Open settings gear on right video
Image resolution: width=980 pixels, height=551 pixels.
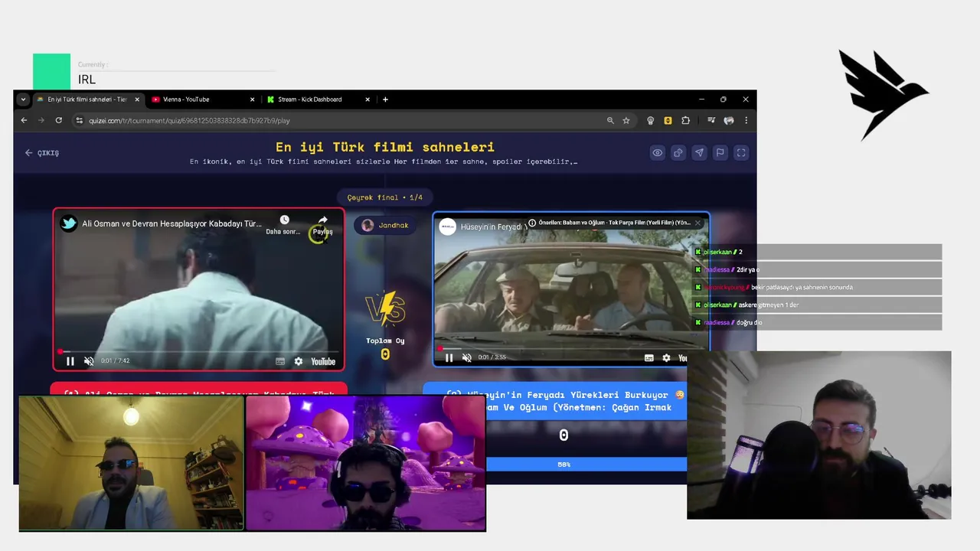[x=666, y=357]
